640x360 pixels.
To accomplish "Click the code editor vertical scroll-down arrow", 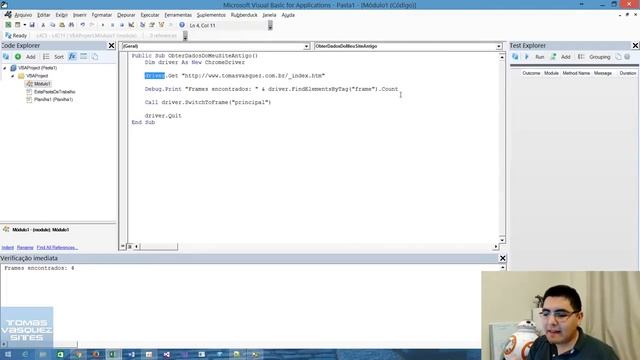I will [x=502, y=240].
